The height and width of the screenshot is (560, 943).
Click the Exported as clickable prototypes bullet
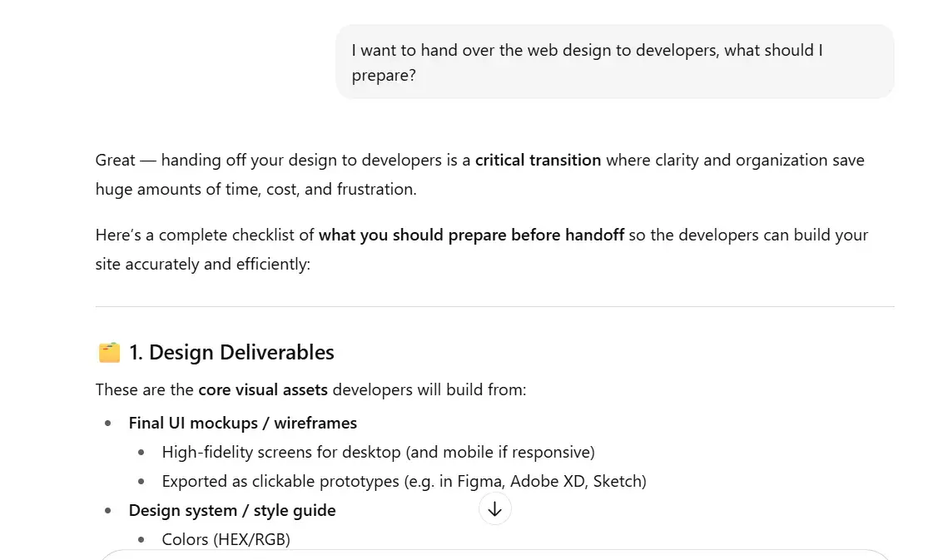(404, 481)
